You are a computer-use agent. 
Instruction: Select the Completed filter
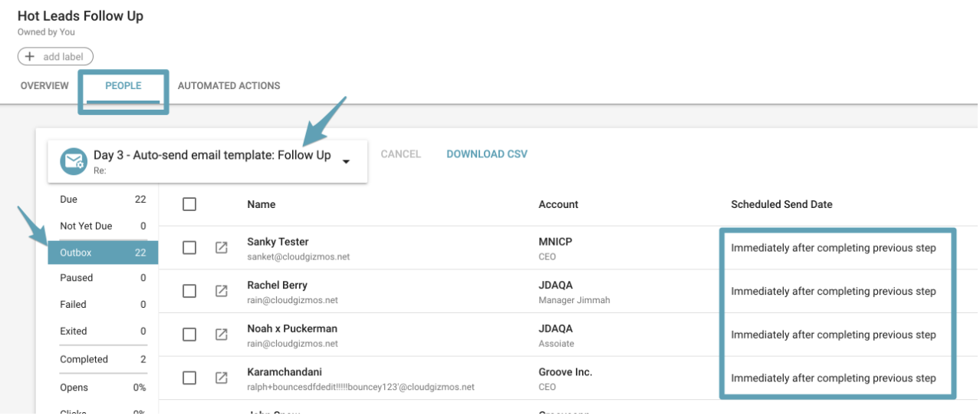[x=103, y=359]
